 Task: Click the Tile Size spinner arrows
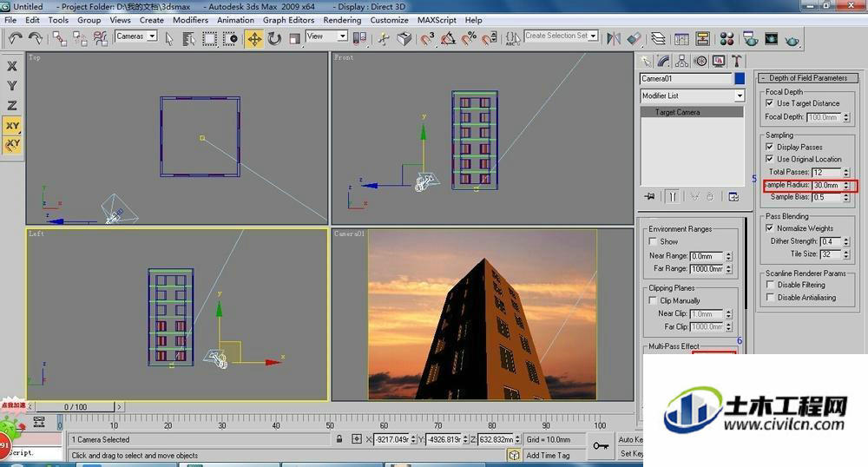845,254
